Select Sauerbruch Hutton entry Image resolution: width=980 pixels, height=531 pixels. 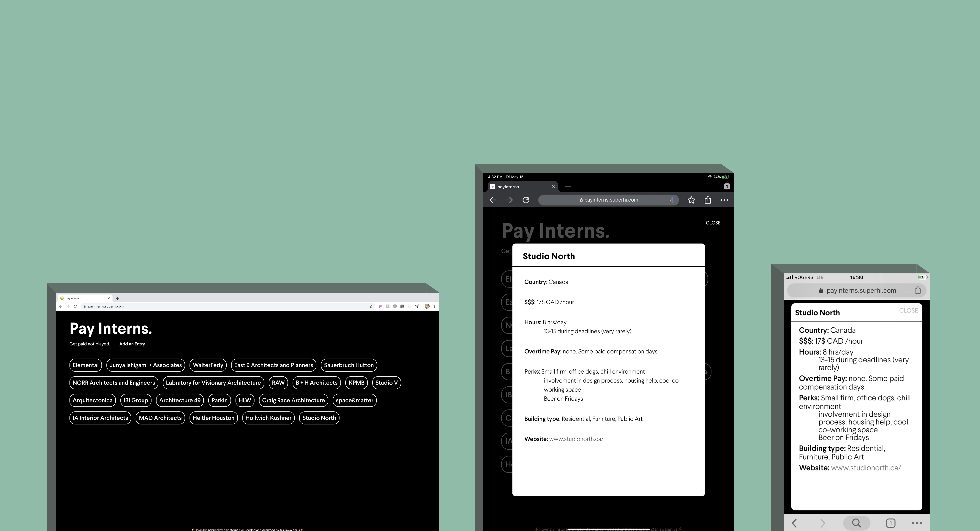point(349,365)
